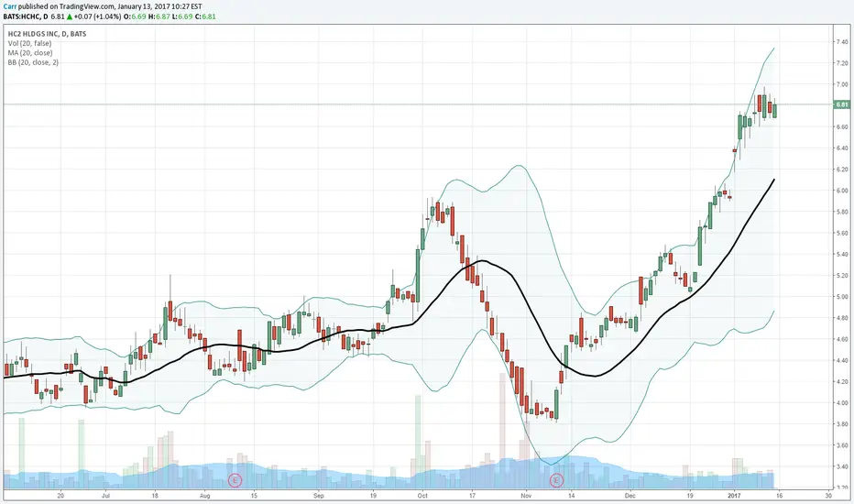Click the August earnings 'E' marker
Image resolution: width=854 pixels, height=504 pixels.
point(235,480)
